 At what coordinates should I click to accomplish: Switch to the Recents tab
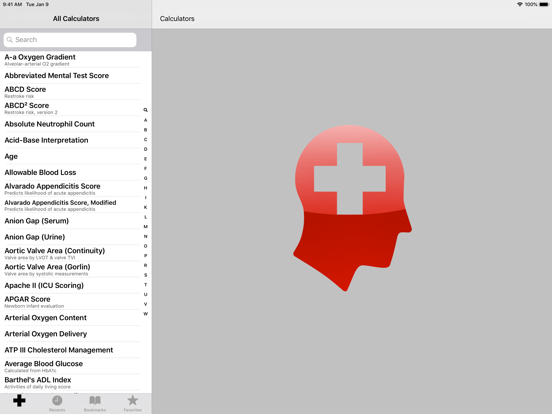(57, 403)
